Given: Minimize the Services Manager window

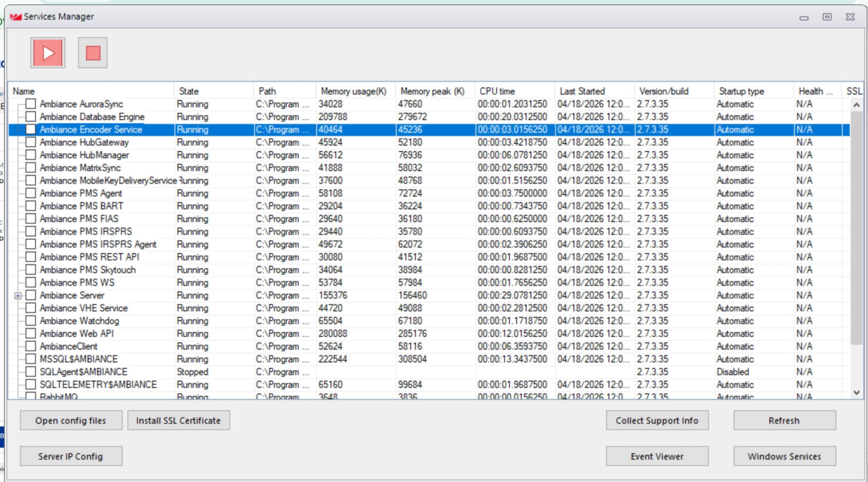Looking at the screenshot, I should (x=804, y=17).
